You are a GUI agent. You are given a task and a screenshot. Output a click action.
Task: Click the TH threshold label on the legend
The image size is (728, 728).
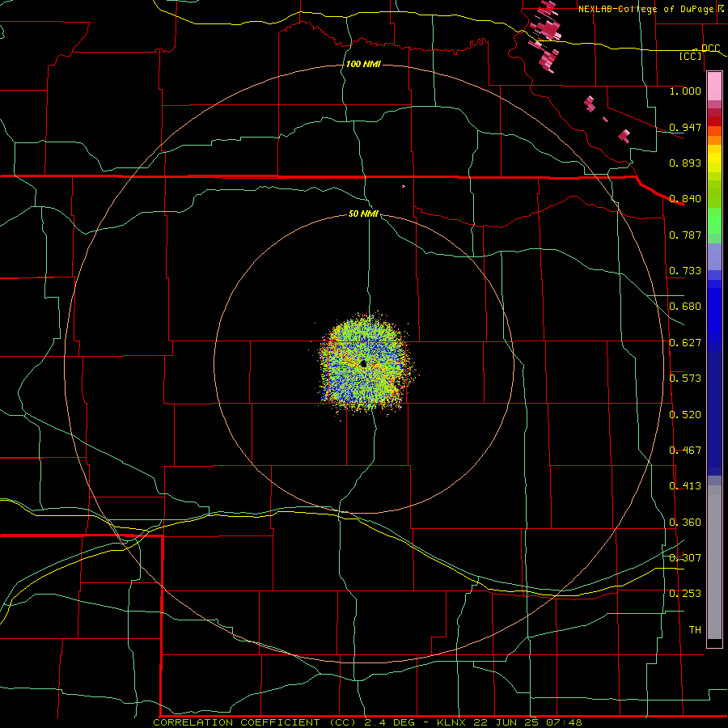coord(695,630)
